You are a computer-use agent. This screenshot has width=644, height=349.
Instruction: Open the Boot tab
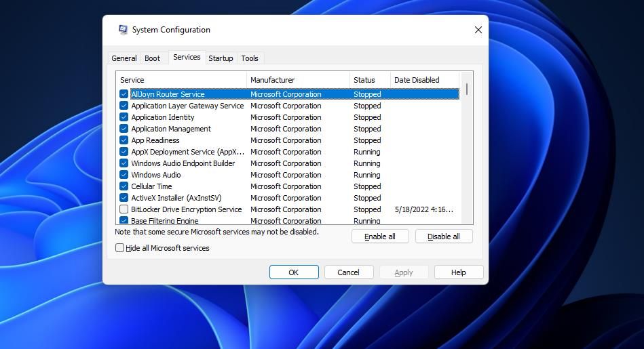pos(152,58)
